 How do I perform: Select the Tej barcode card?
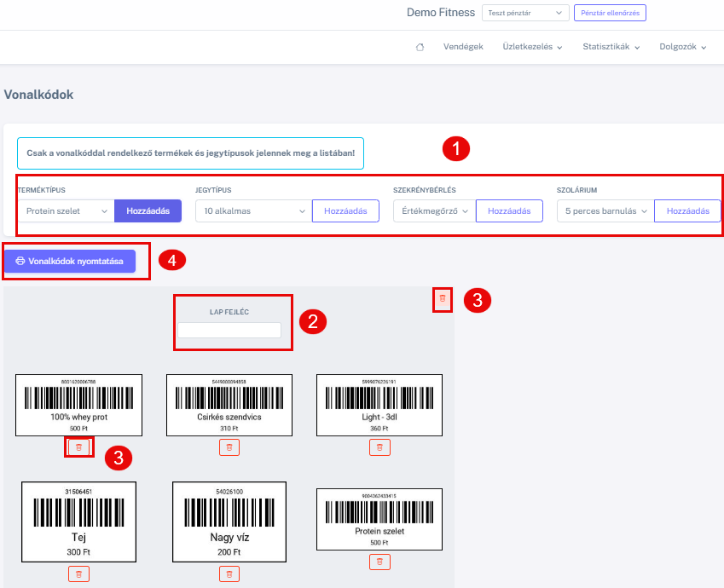pyautogui.click(x=79, y=522)
